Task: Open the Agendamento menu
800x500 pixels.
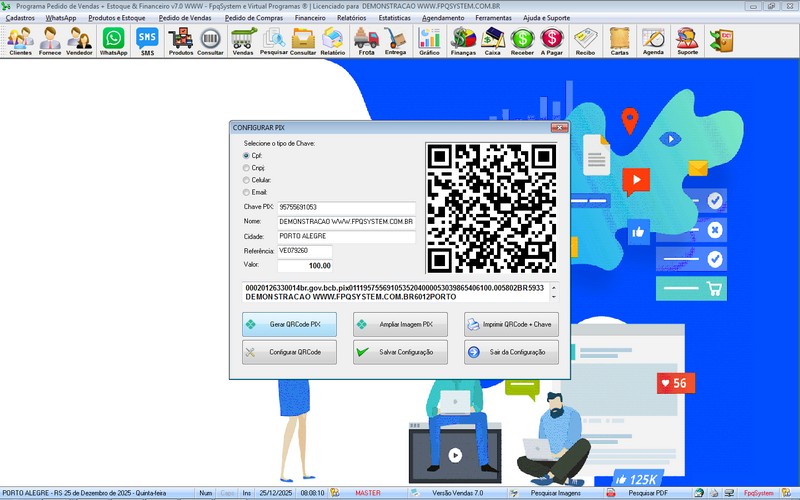Action: tap(443, 18)
